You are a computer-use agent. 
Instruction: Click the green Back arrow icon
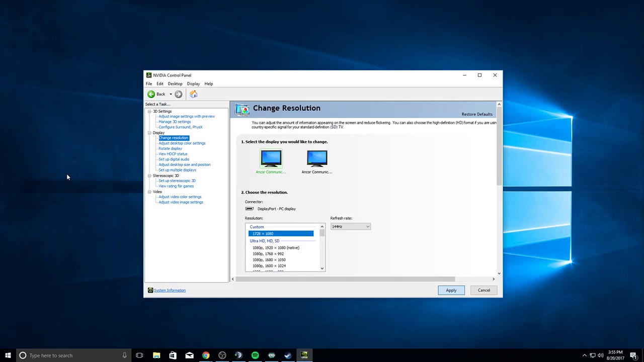(151, 94)
